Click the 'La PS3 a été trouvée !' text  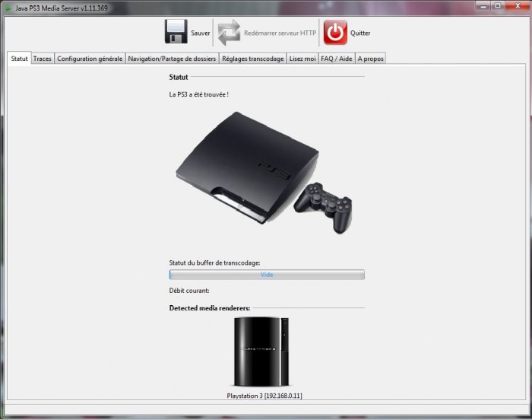point(199,94)
